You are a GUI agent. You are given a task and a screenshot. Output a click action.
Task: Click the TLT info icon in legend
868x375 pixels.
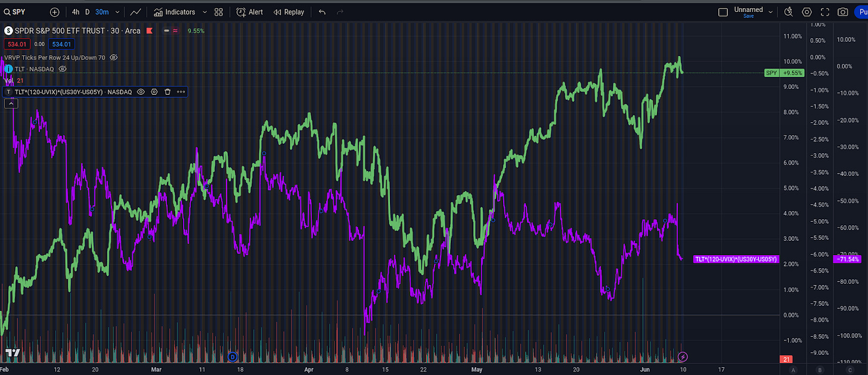(x=8, y=69)
